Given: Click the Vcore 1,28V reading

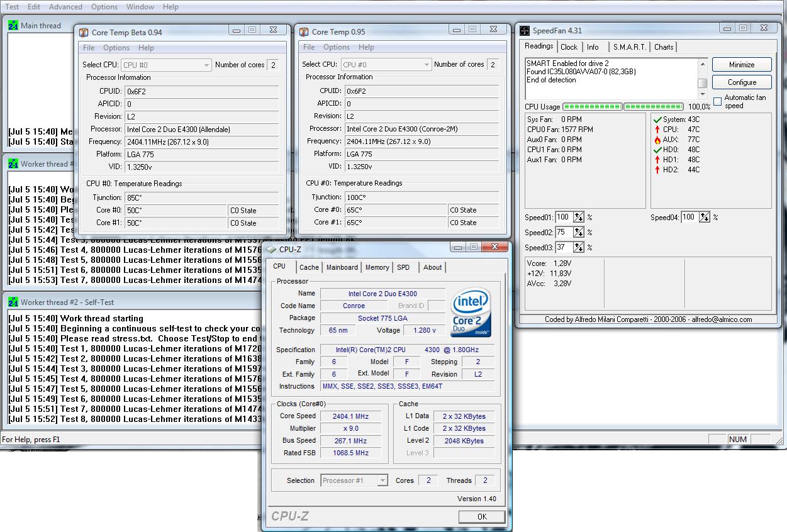Looking at the screenshot, I should click(549, 263).
